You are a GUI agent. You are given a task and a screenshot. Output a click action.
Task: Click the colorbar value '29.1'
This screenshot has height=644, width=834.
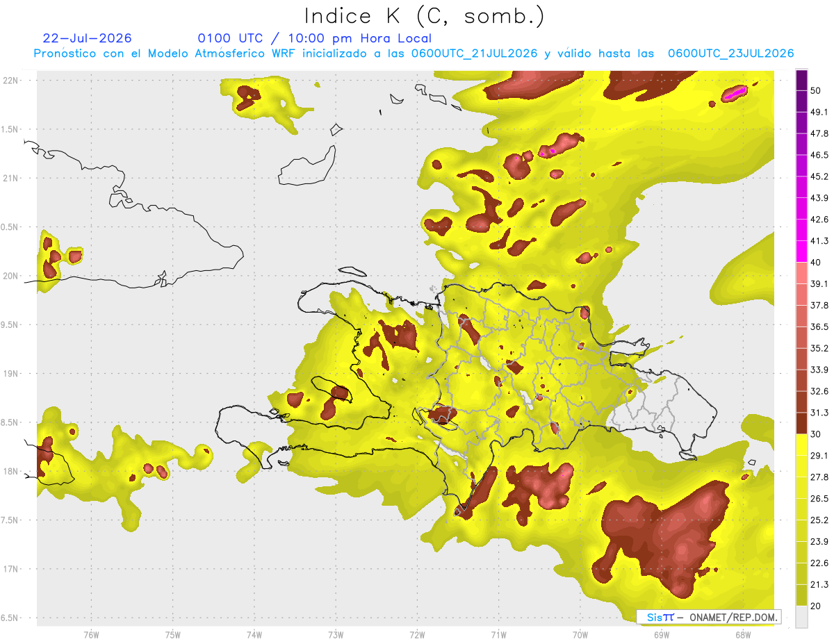819,456
